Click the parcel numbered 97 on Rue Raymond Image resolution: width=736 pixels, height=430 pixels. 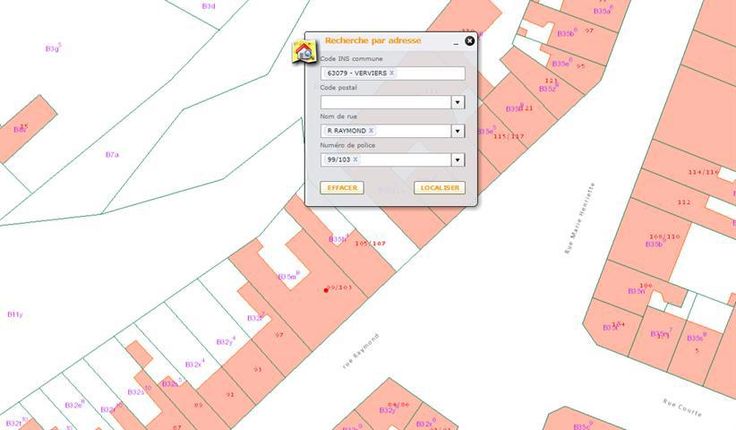[x=280, y=334]
